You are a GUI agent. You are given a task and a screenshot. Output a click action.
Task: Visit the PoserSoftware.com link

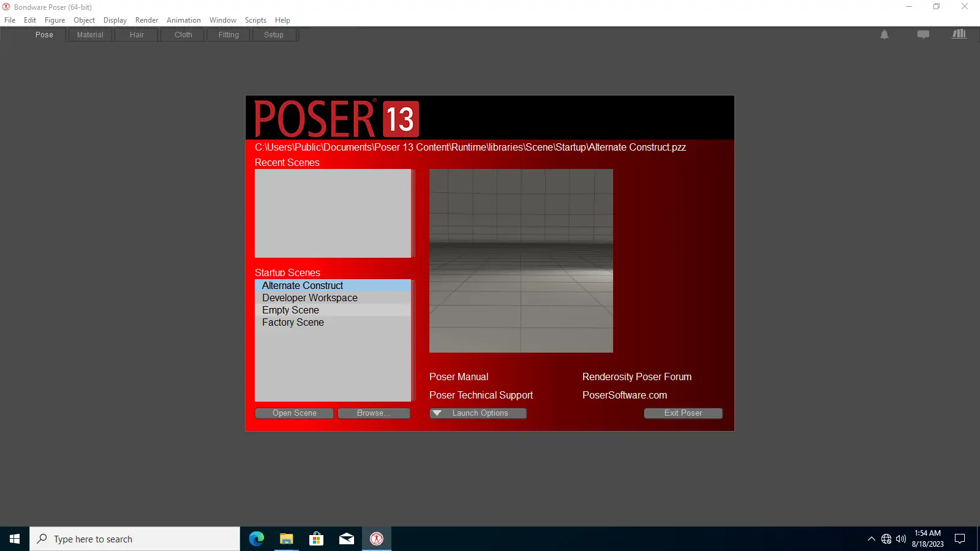pyautogui.click(x=625, y=395)
